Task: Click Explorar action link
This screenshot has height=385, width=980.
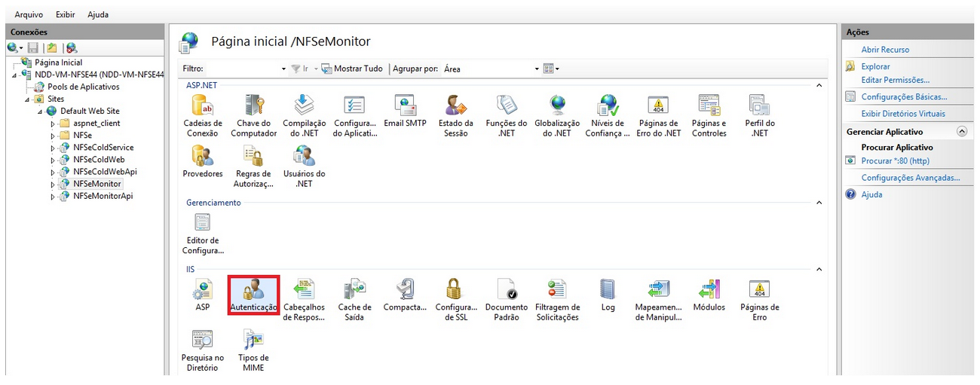Action: point(875,66)
